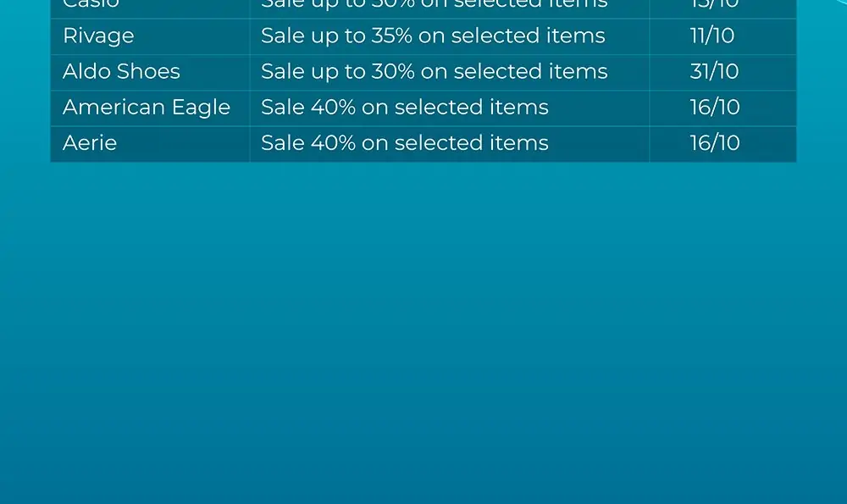Select the Casio row offer description
The height and width of the screenshot is (504, 847).
tap(435, 4)
